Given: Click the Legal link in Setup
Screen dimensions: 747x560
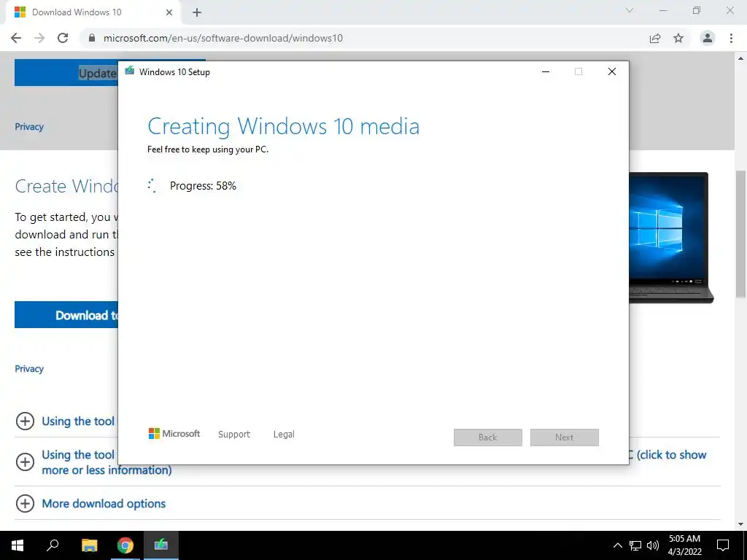Looking at the screenshot, I should (x=284, y=435).
